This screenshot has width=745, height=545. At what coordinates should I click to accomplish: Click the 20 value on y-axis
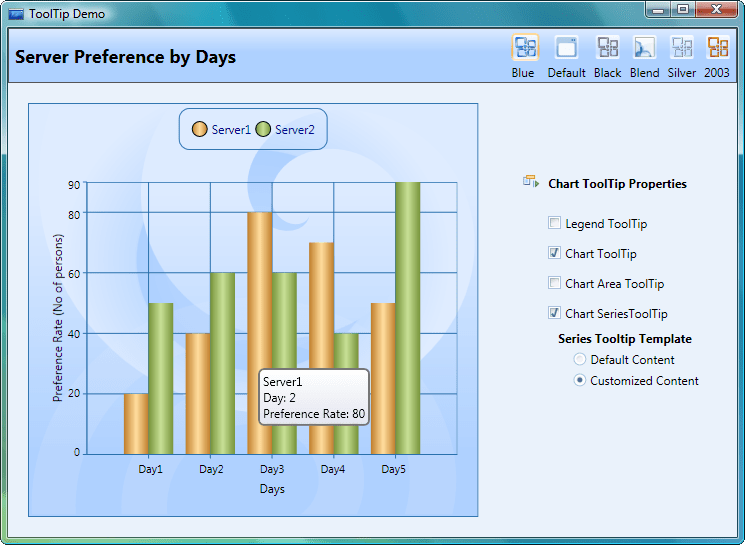74,393
